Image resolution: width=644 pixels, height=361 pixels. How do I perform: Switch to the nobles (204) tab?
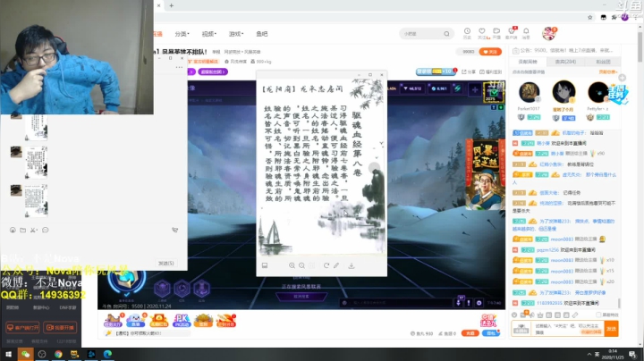coord(565,62)
